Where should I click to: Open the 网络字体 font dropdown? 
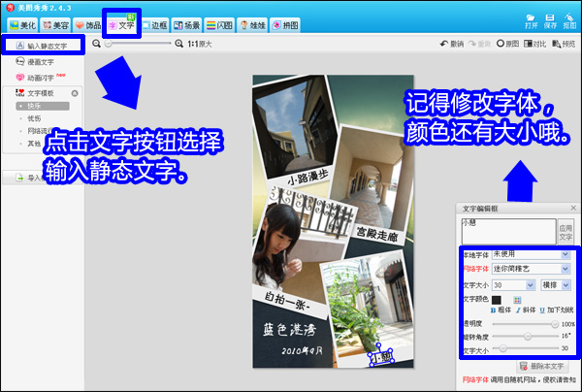(x=533, y=268)
